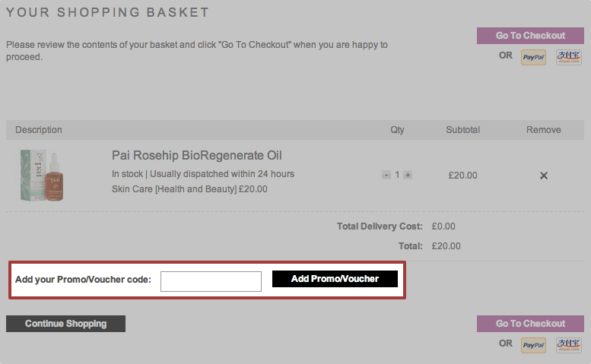Click the Description column header
The height and width of the screenshot is (364, 591).
coord(39,130)
